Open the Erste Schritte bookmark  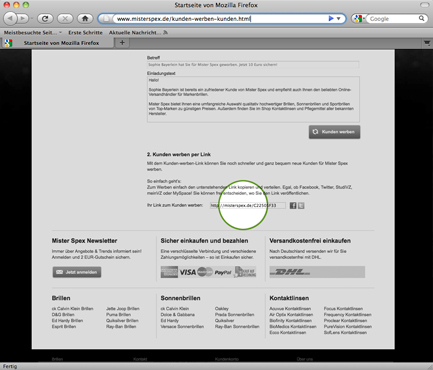pos(85,32)
